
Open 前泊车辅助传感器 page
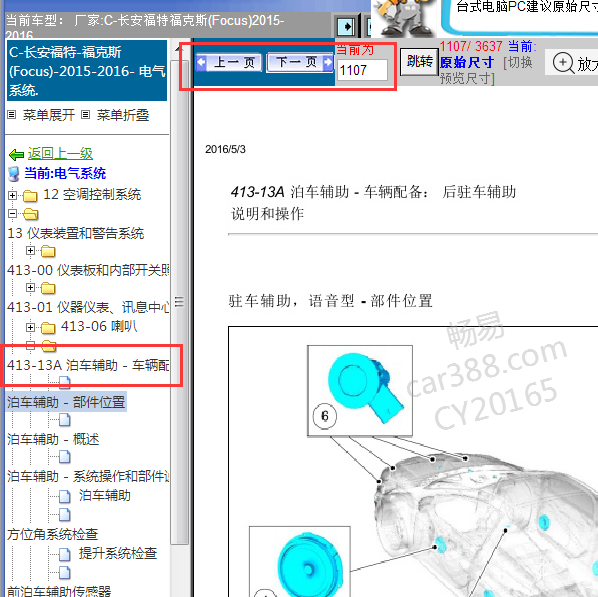59,591
